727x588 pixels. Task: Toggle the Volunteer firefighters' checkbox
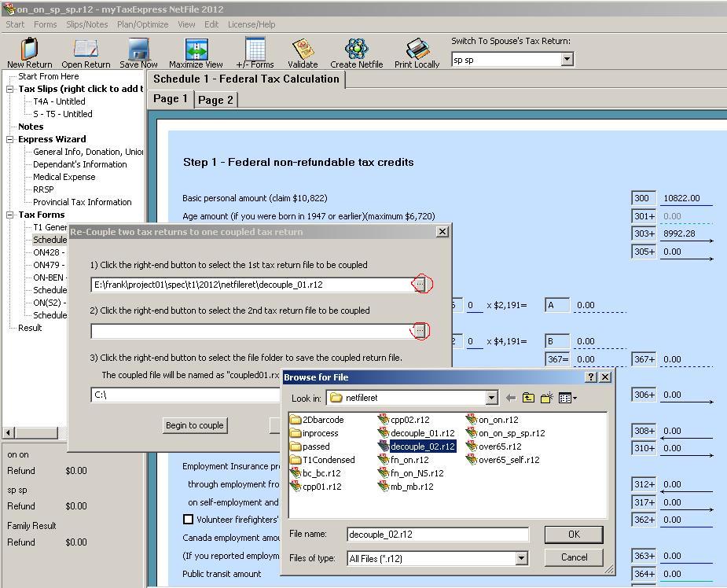(188, 520)
